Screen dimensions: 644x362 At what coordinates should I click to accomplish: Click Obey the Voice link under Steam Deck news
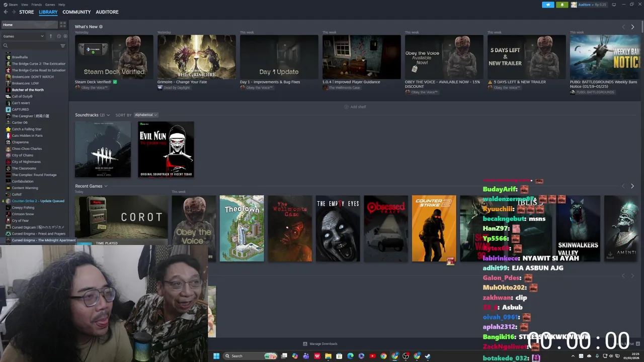tap(94, 87)
